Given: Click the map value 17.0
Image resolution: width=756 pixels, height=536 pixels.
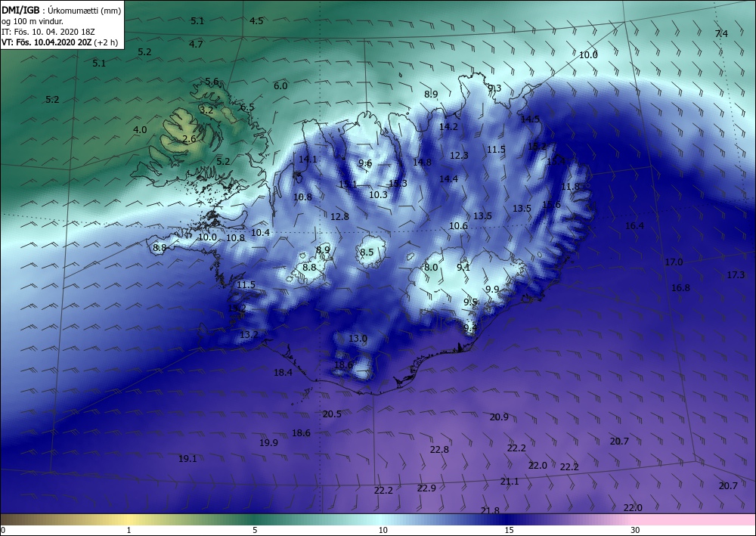Looking at the screenshot, I should pyautogui.click(x=674, y=262).
